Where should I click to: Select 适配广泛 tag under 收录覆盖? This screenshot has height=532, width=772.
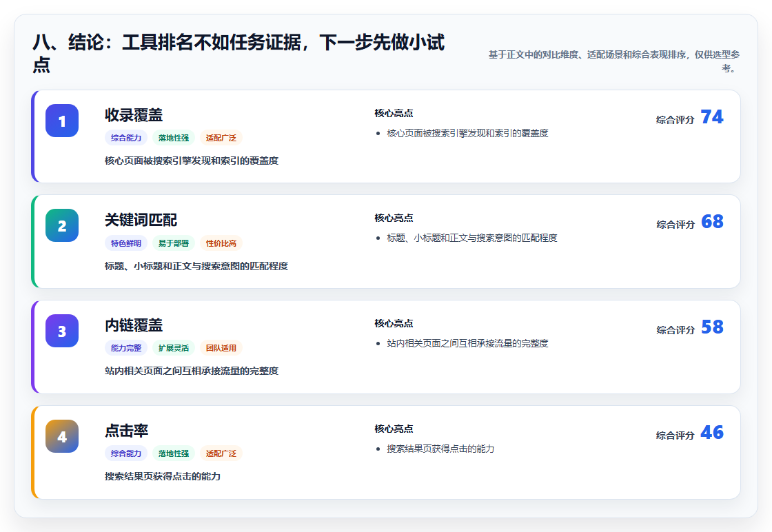pyautogui.click(x=221, y=138)
